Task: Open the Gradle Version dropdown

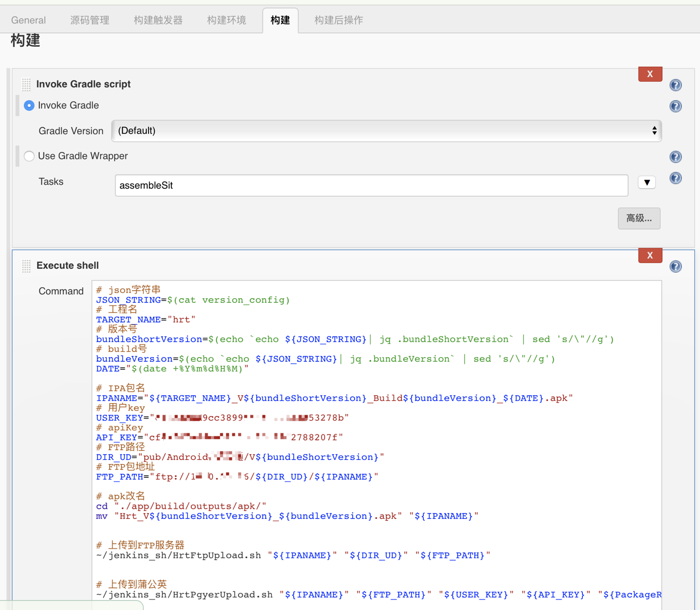Action: tap(386, 130)
